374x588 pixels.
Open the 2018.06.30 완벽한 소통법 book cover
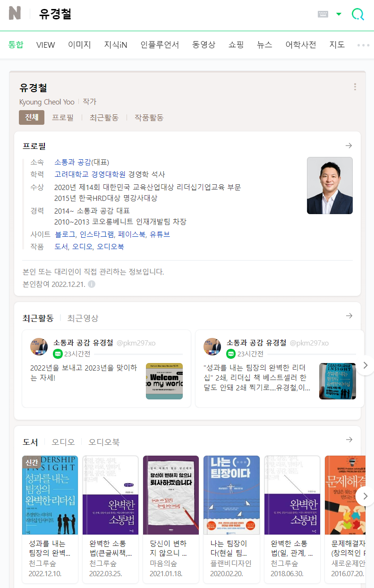click(292, 495)
